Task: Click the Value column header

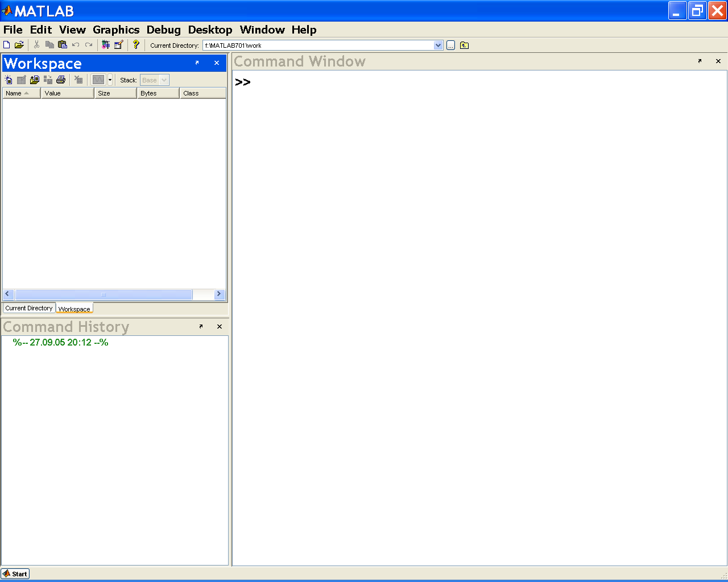Action: click(x=68, y=93)
